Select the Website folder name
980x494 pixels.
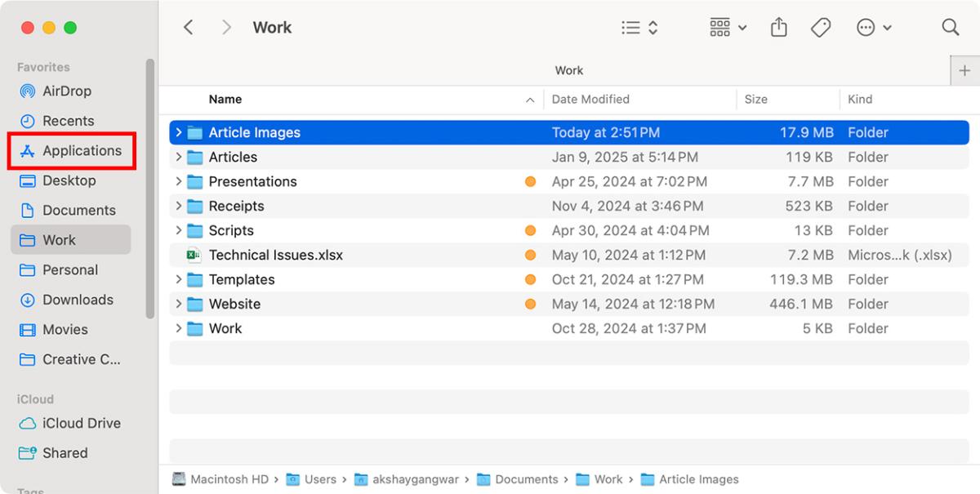click(234, 304)
